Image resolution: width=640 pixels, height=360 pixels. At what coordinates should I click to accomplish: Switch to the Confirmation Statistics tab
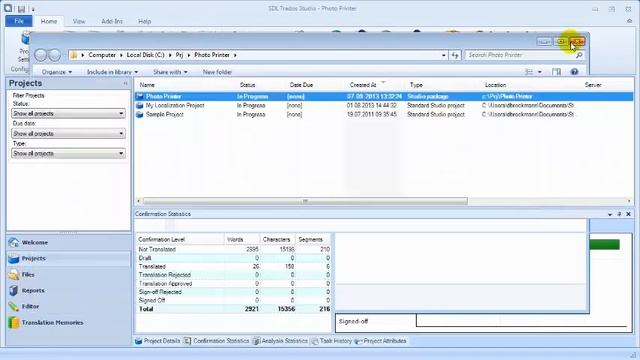click(216, 341)
